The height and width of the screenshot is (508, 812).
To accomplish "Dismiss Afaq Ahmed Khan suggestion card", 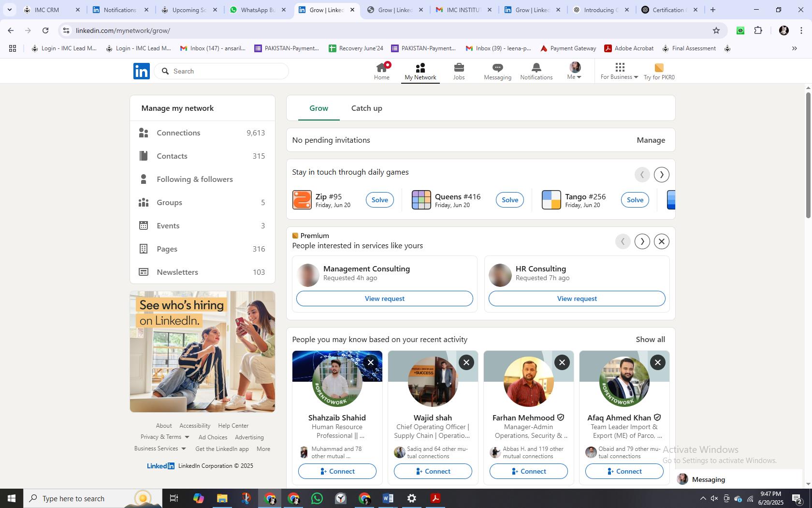I will [658, 362].
